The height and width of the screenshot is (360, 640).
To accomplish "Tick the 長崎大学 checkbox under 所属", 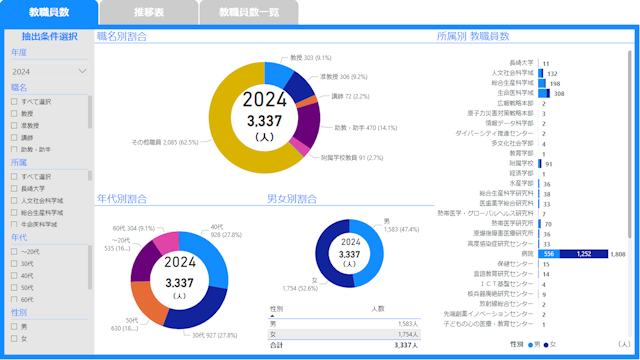I will 14,189.
